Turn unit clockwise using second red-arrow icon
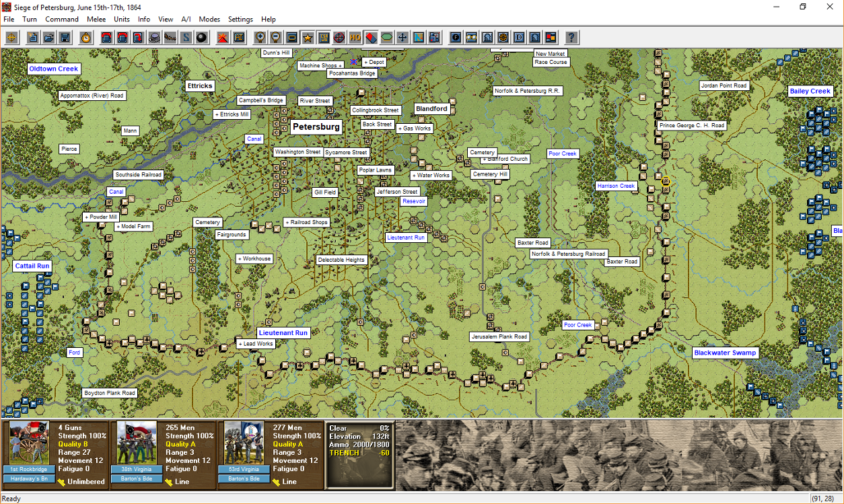 coord(123,38)
